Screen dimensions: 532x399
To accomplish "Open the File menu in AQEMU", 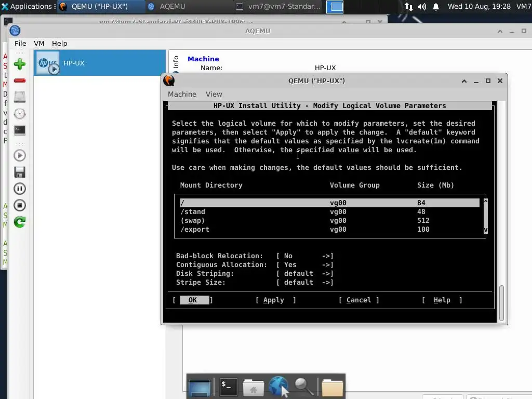I will pos(20,44).
